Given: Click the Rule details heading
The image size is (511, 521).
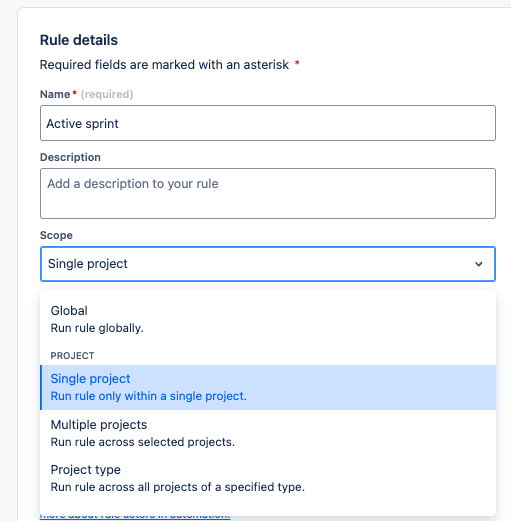Looking at the screenshot, I should point(79,40).
